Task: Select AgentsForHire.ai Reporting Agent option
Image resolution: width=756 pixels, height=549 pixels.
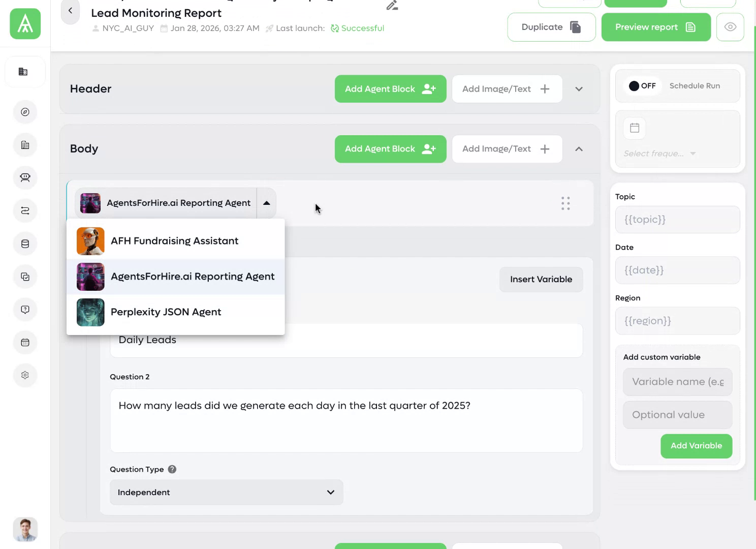Action: point(176,277)
